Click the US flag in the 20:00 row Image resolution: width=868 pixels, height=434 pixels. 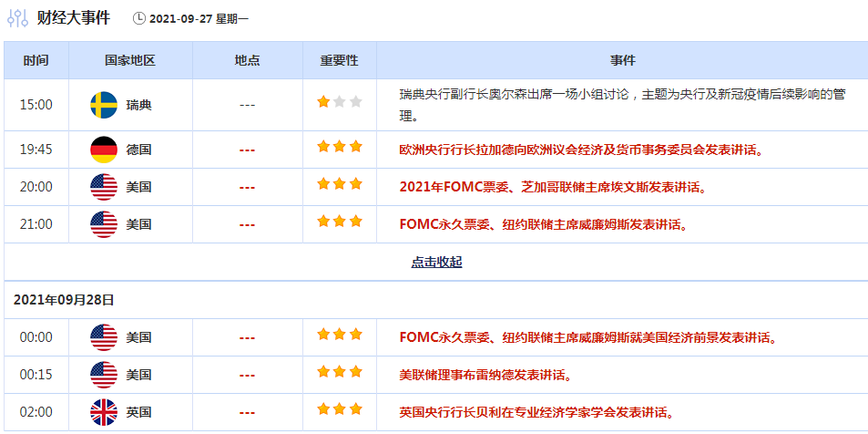coord(104,187)
